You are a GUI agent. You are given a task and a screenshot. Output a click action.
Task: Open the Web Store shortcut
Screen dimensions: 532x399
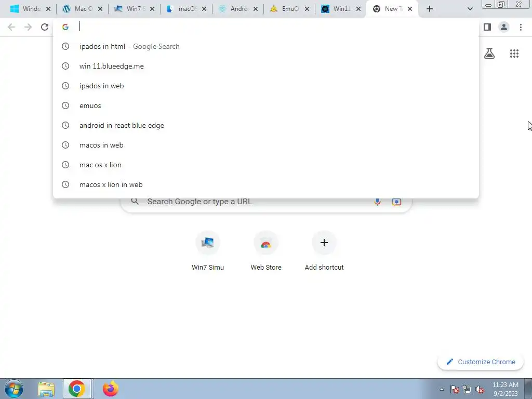coord(266,251)
